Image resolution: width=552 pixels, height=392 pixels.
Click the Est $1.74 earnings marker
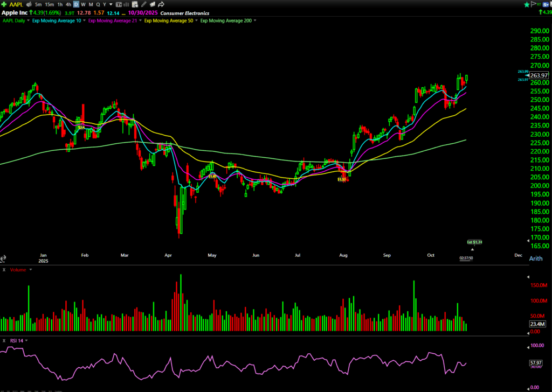[474, 242]
